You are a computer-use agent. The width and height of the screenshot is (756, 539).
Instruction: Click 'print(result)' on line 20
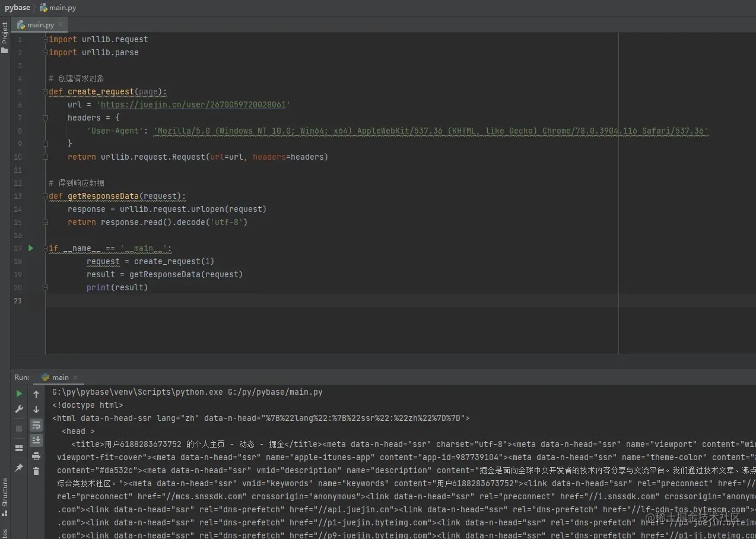tap(117, 287)
